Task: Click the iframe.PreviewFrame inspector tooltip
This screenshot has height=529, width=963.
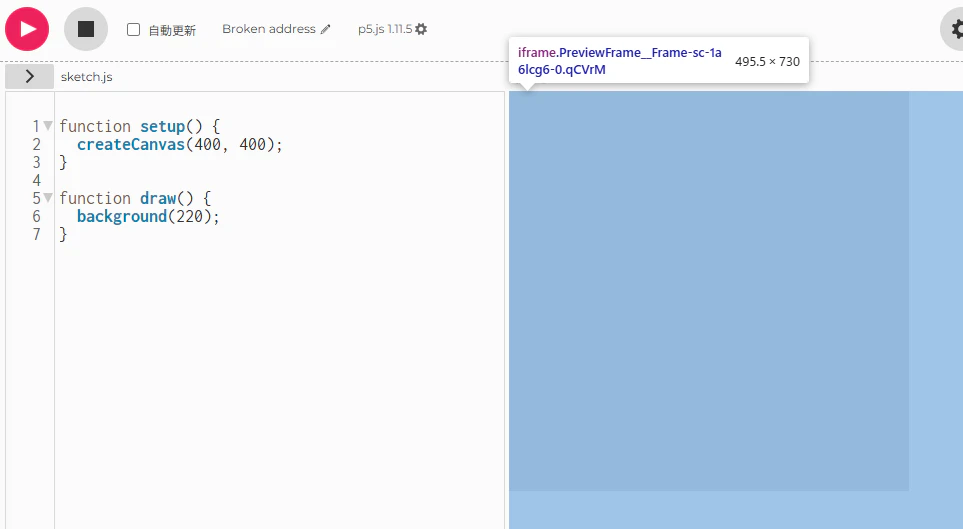Action: tap(658, 61)
